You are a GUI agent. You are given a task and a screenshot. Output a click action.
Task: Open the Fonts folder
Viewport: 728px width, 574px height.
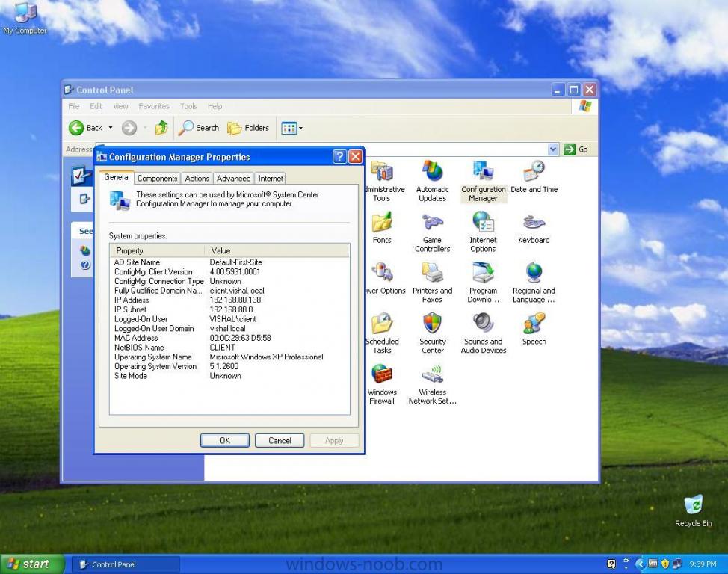point(382,227)
